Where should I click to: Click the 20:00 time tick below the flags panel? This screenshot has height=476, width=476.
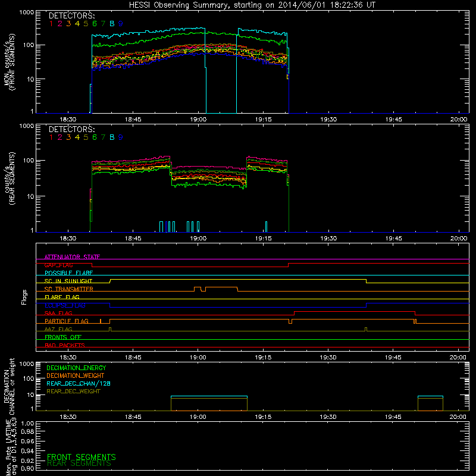click(458, 358)
